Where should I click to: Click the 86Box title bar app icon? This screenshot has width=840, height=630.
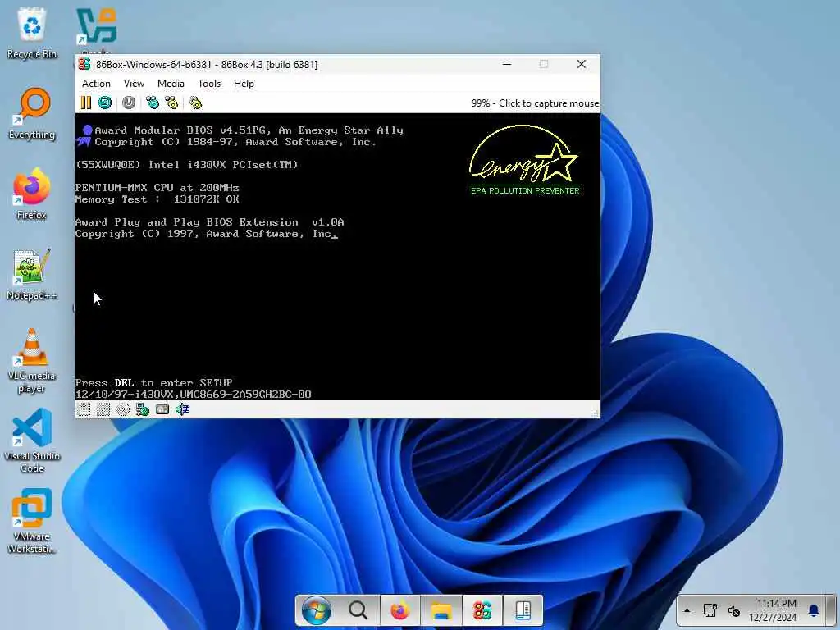pos(84,64)
